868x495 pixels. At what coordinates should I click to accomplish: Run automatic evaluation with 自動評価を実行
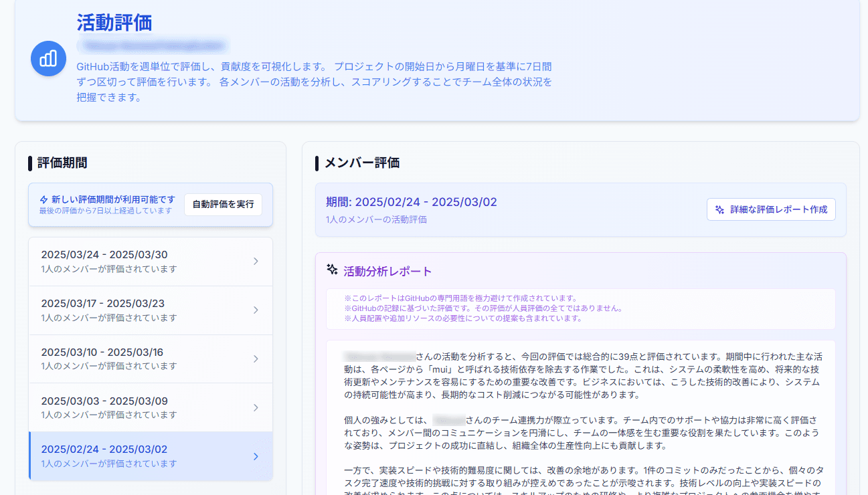pyautogui.click(x=223, y=205)
